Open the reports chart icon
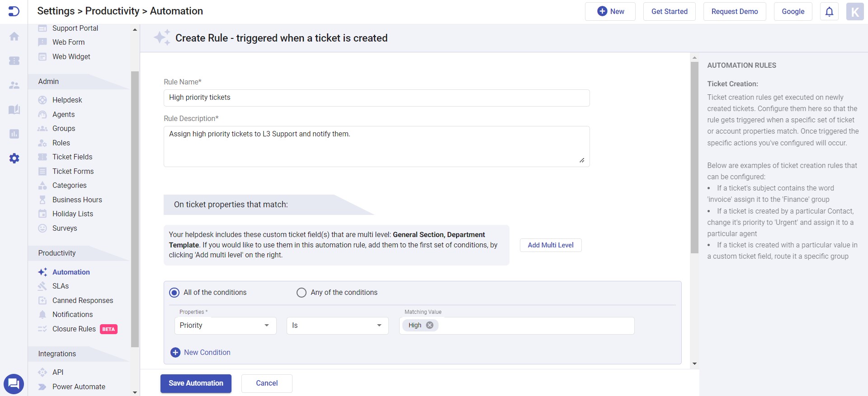 click(14, 134)
